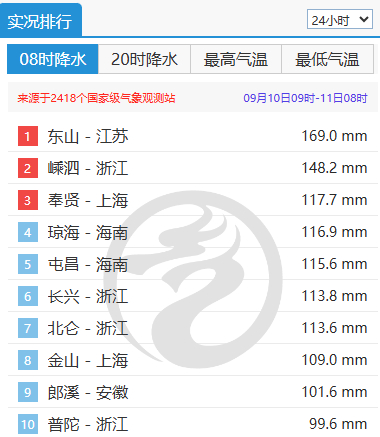Select the 实况排行 header tab

click(41, 21)
